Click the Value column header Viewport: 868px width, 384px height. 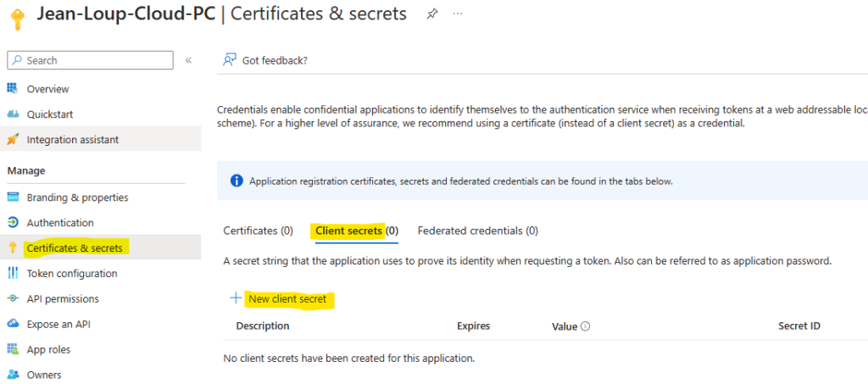[x=565, y=326]
